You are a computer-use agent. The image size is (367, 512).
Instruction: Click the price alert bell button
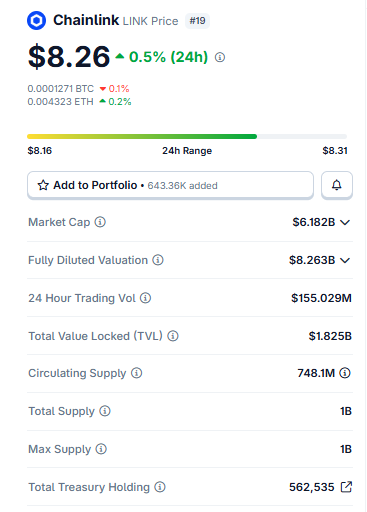click(x=337, y=185)
